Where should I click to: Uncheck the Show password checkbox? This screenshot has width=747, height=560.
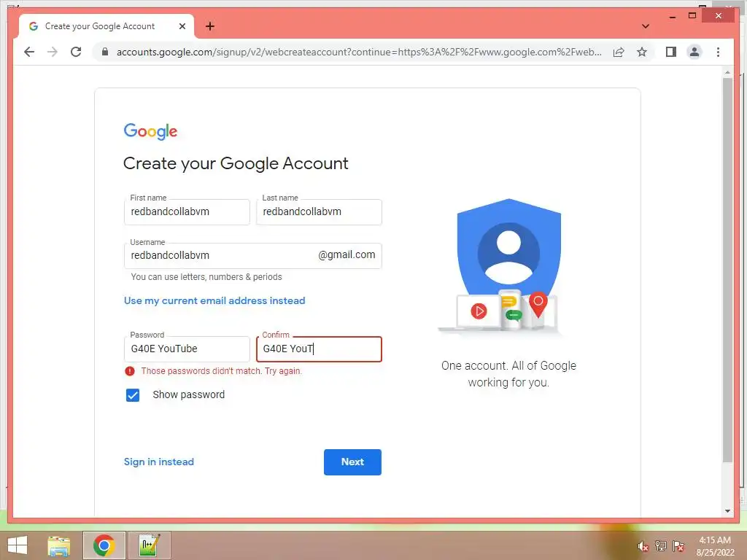pos(133,394)
